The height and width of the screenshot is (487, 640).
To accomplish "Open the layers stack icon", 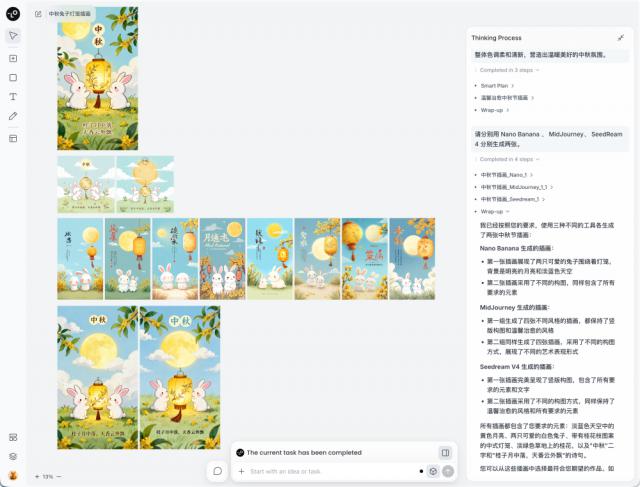I will (x=13, y=456).
